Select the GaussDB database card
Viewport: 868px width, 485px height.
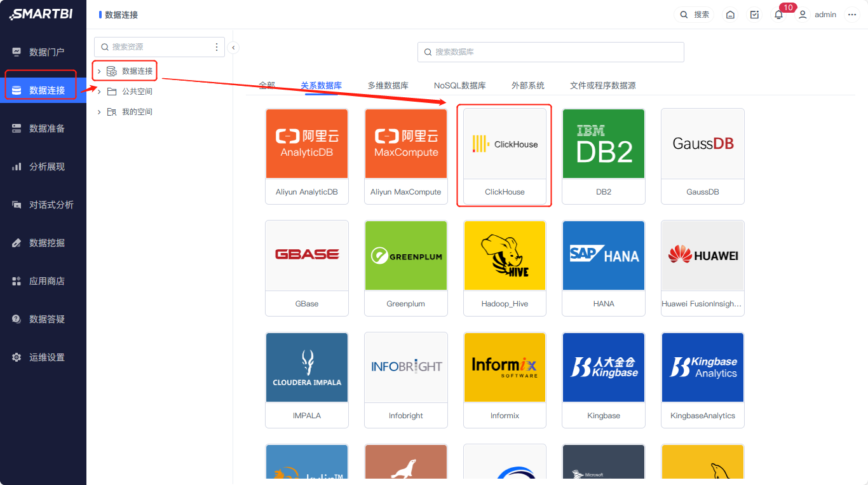(703, 156)
